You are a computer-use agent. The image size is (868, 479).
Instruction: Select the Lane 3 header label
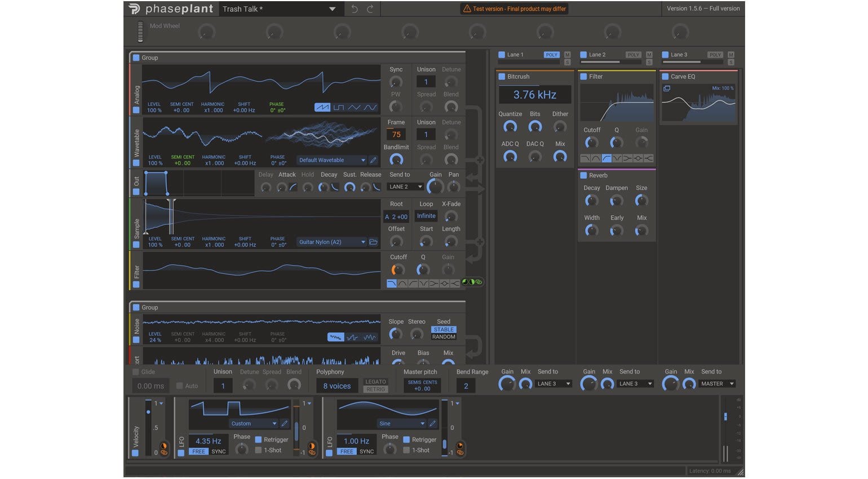pos(679,55)
